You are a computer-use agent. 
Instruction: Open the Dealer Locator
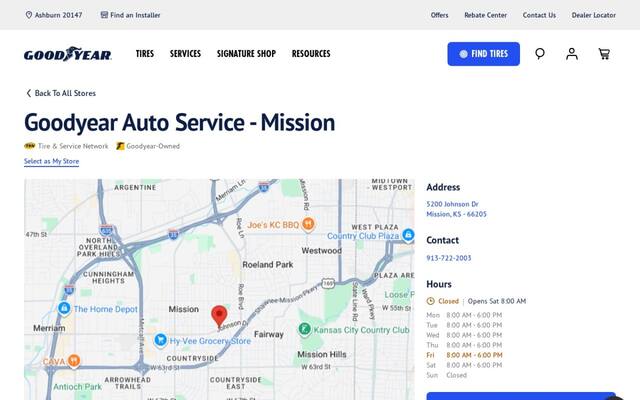593,15
